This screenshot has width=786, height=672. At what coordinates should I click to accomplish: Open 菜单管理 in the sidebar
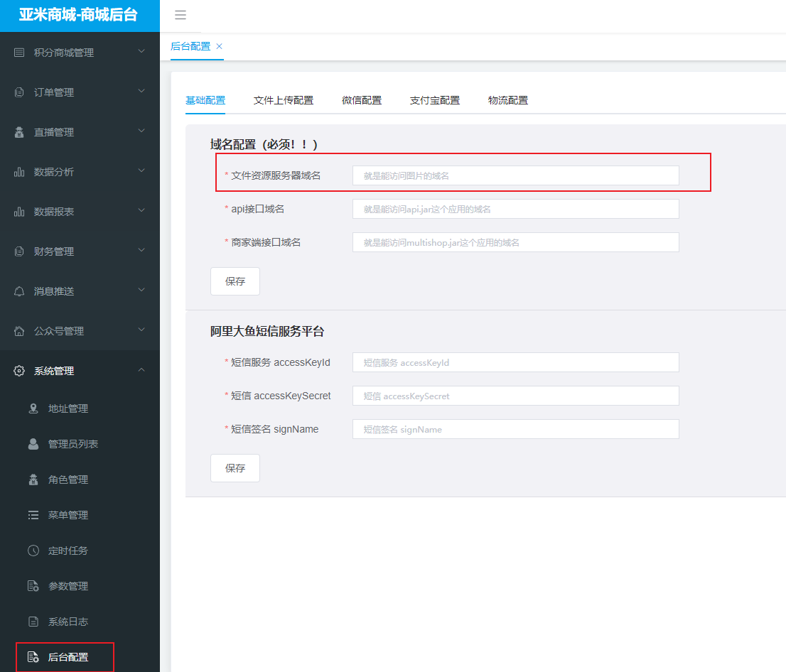[x=68, y=515]
